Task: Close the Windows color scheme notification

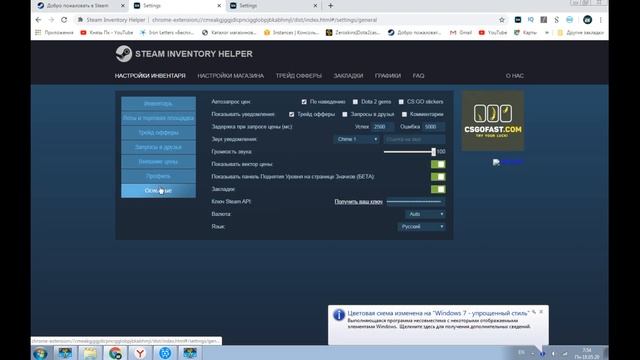Action: click(541, 312)
